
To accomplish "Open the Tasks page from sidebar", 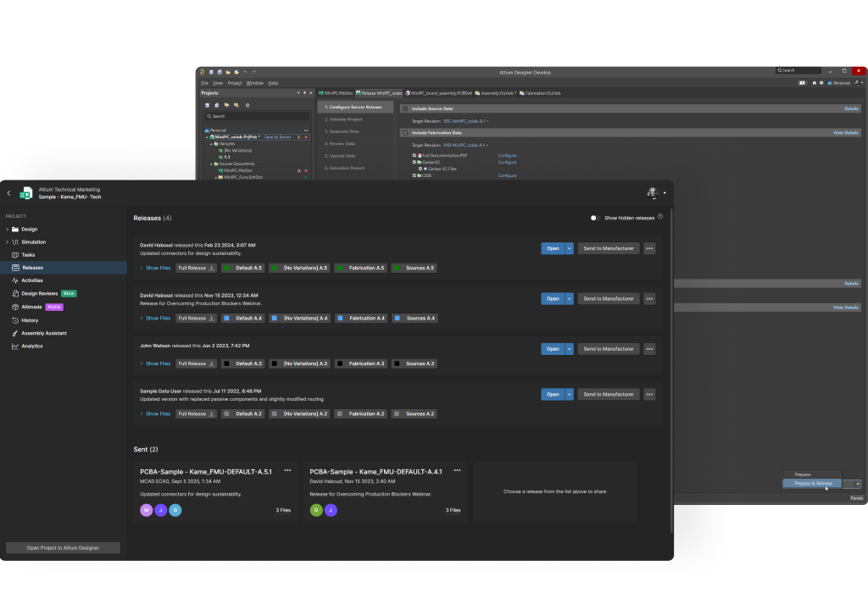I will [x=28, y=254].
